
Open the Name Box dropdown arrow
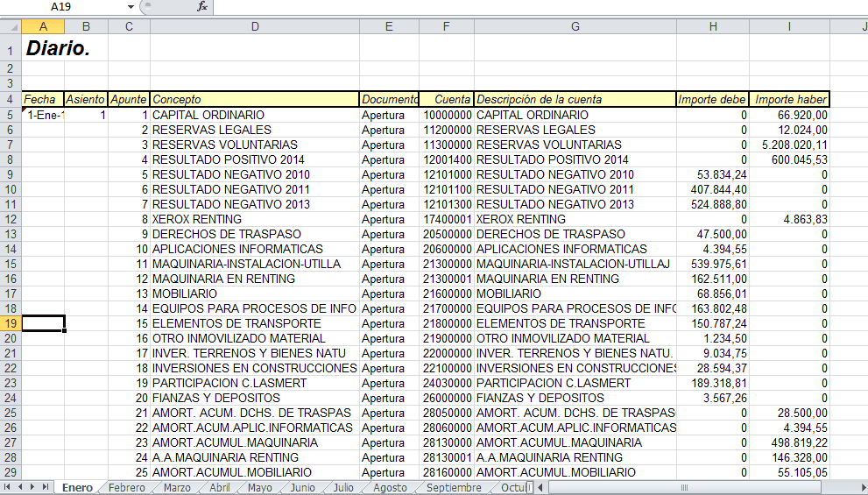click(131, 7)
